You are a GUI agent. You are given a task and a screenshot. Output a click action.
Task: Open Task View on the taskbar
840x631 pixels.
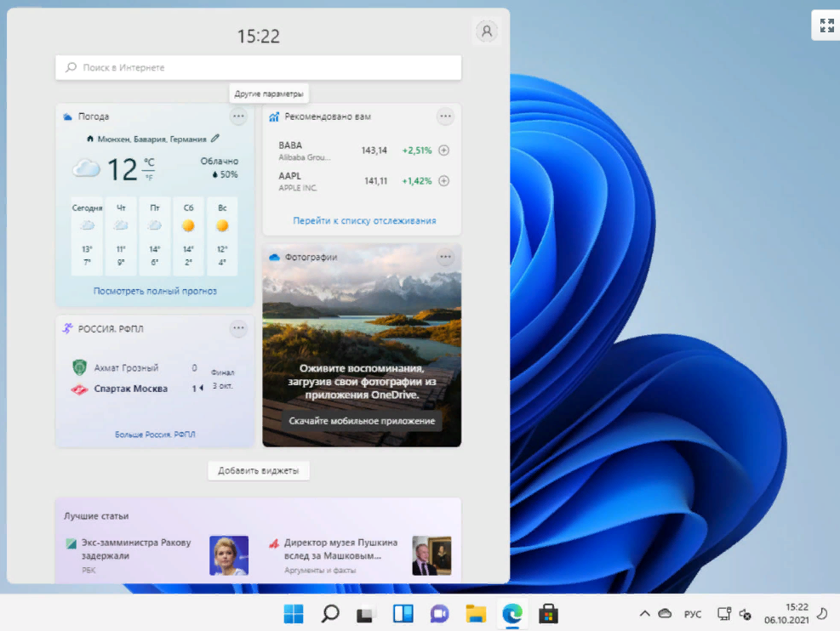[x=367, y=614]
